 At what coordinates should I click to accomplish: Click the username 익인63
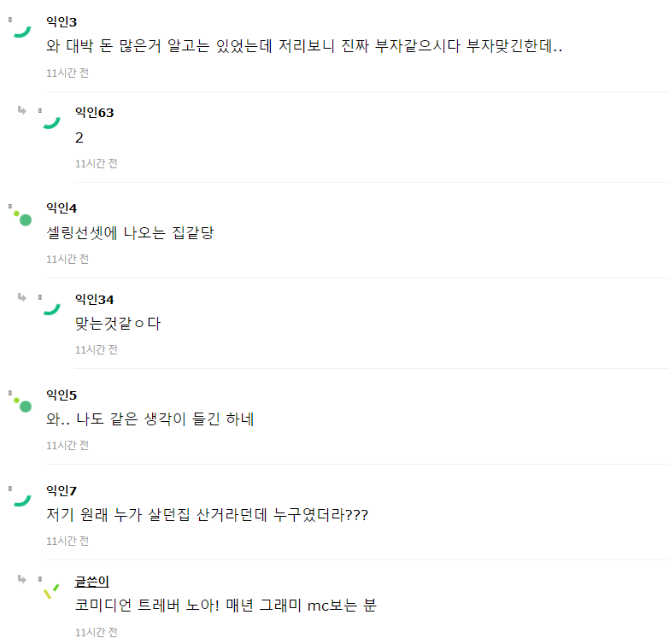pyautogui.click(x=94, y=113)
